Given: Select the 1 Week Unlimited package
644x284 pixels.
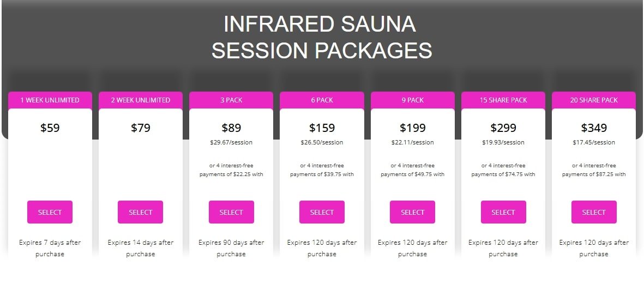Looking at the screenshot, I should [x=50, y=212].
